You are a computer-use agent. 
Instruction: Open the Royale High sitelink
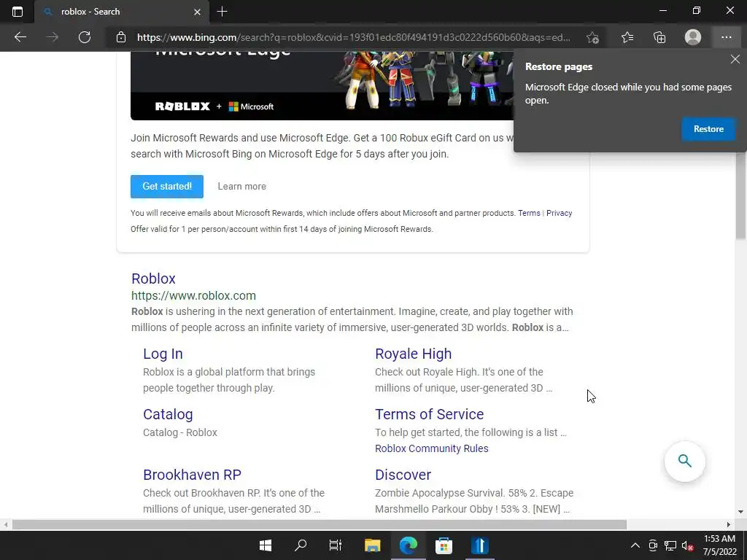(413, 354)
